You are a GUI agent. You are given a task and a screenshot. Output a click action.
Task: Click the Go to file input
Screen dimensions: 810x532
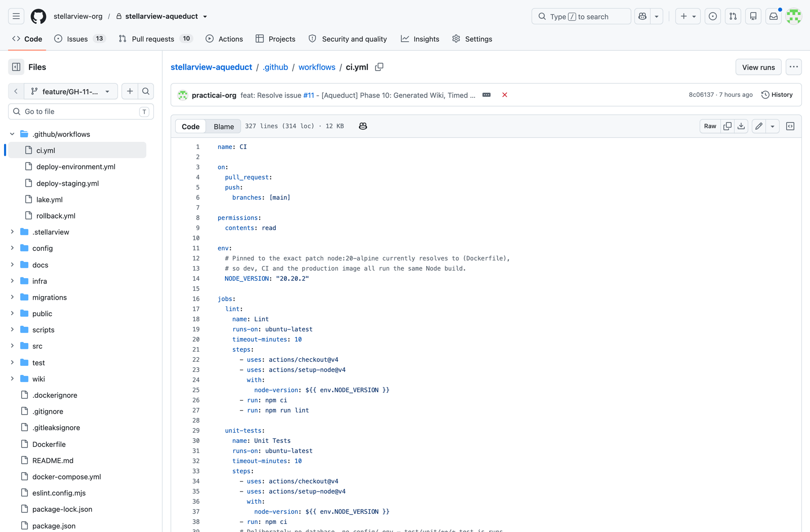tap(81, 112)
